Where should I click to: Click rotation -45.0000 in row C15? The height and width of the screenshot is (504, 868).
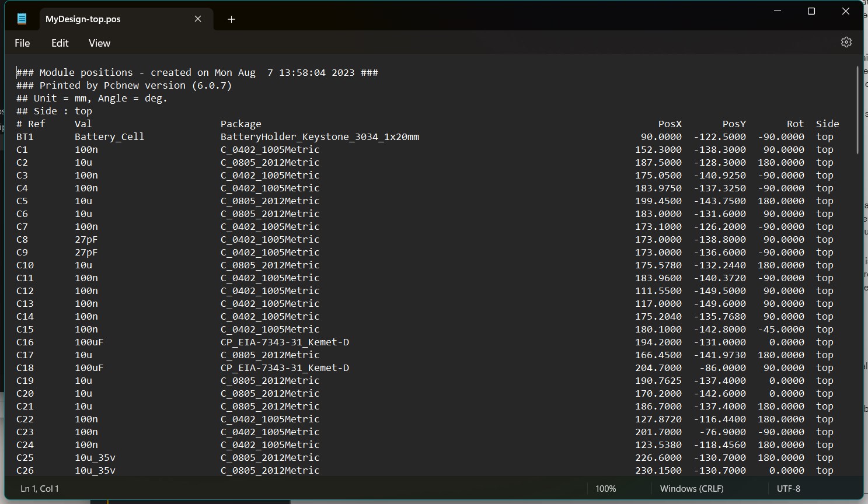(x=781, y=329)
